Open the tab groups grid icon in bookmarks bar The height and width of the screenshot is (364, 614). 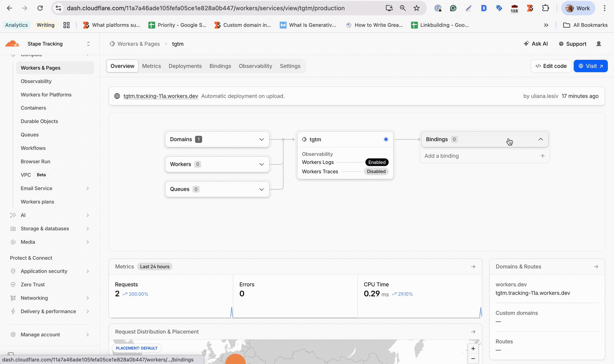coord(66,25)
